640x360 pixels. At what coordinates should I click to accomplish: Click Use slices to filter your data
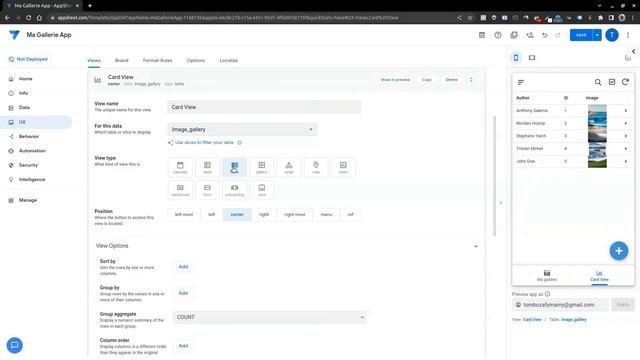pyautogui.click(x=204, y=142)
